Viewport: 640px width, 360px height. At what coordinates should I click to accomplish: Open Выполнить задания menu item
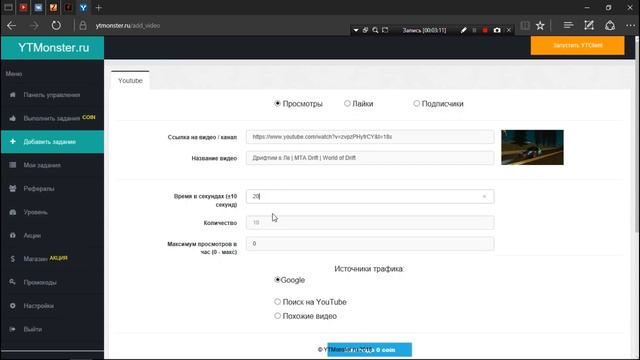tap(52, 118)
